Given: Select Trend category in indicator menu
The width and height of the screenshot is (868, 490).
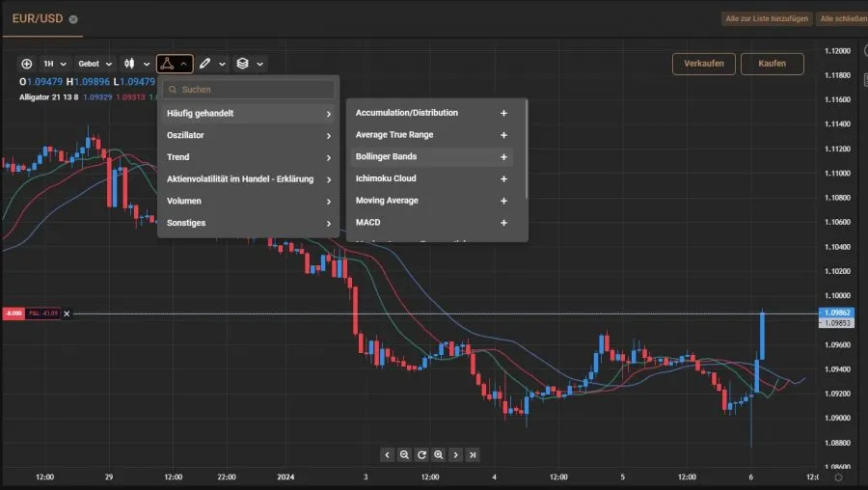Looking at the screenshot, I should 248,157.
